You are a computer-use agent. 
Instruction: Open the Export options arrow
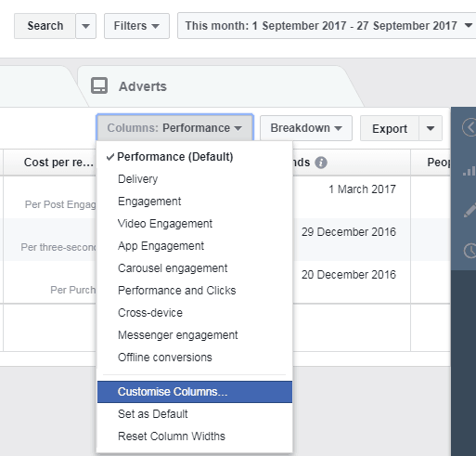[x=431, y=128]
